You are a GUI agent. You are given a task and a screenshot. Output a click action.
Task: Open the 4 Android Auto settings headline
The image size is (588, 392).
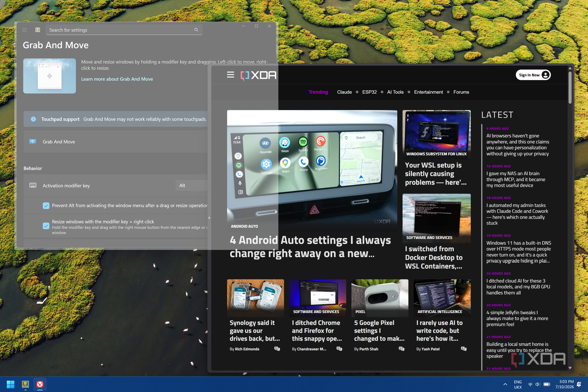310,247
